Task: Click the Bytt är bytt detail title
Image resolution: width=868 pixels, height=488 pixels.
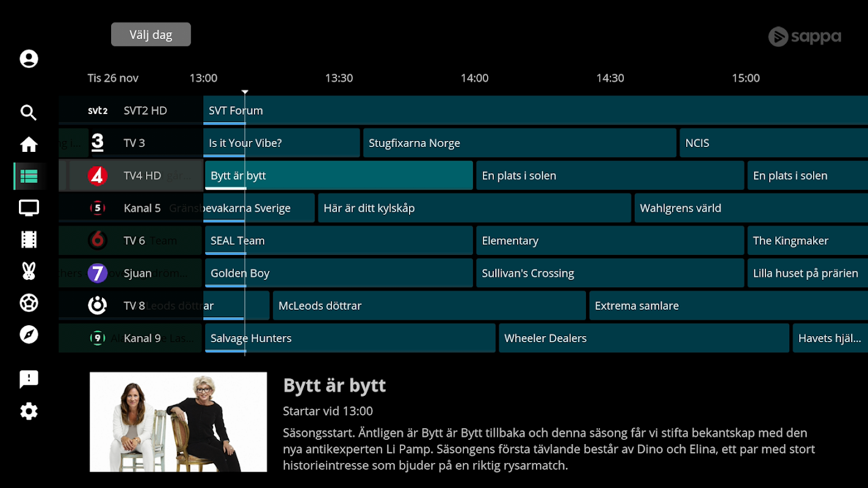Action: pyautogui.click(x=335, y=386)
